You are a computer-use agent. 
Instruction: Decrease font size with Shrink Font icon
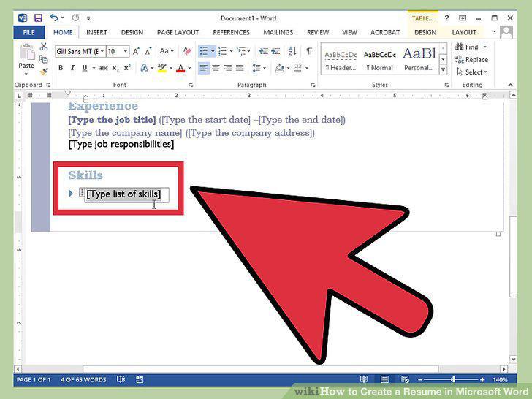coord(148,51)
